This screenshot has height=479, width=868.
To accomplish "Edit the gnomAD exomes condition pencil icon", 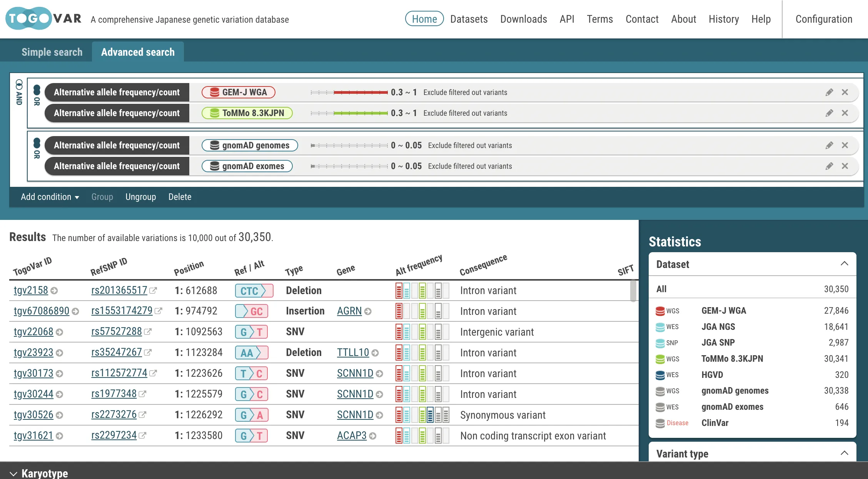I will point(829,166).
